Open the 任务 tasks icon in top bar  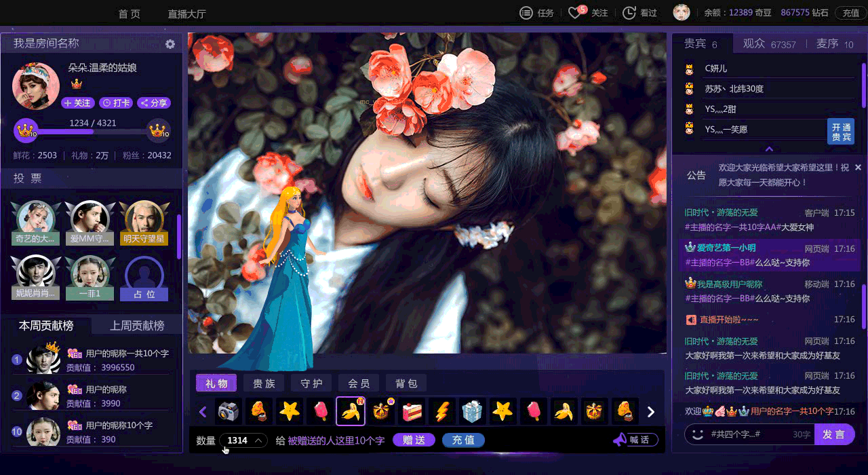[x=526, y=13]
